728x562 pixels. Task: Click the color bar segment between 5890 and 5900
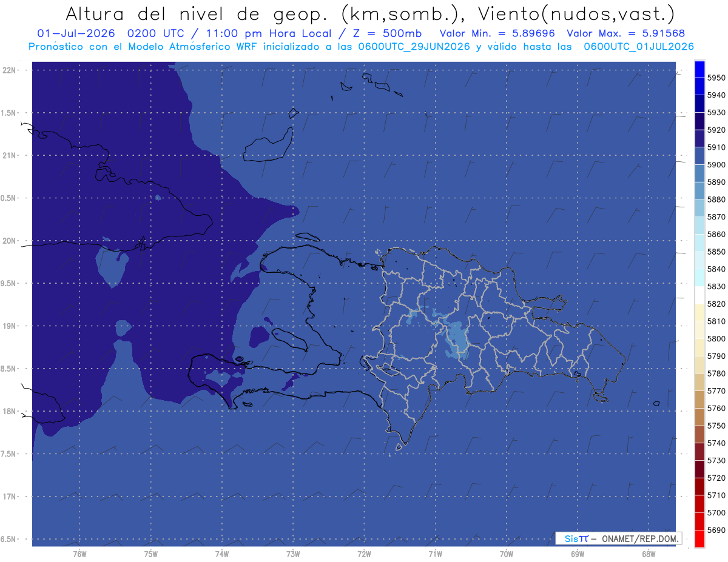pyautogui.click(x=699, y=173)
